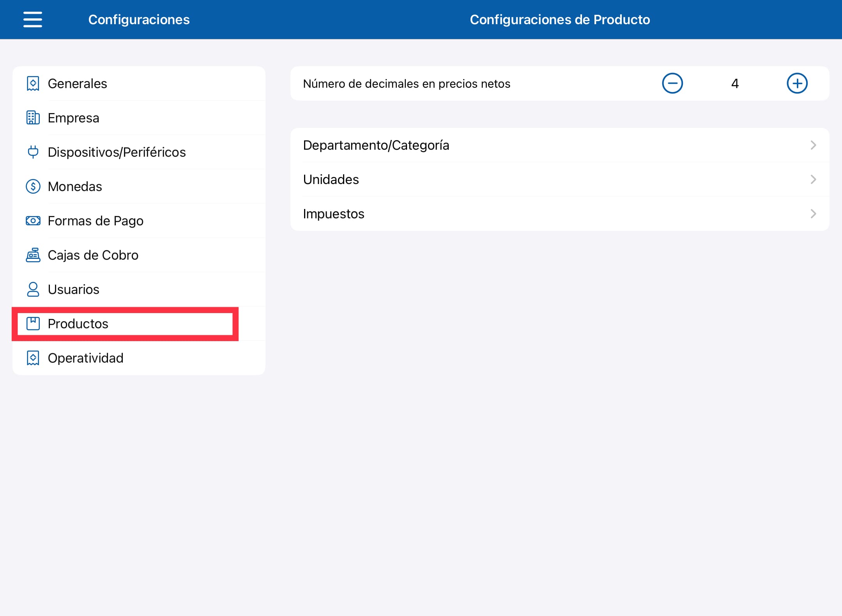Open Dispositivos/Periféricos settings

pyautogui.click(x=139, y=152)
